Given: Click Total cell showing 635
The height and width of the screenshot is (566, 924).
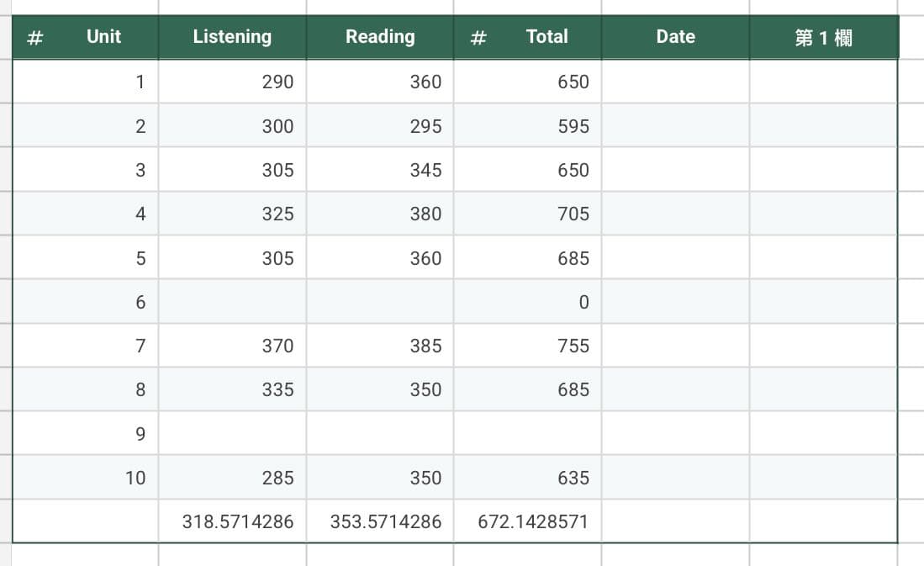Looking at the screenshot, I should (528, 477).
